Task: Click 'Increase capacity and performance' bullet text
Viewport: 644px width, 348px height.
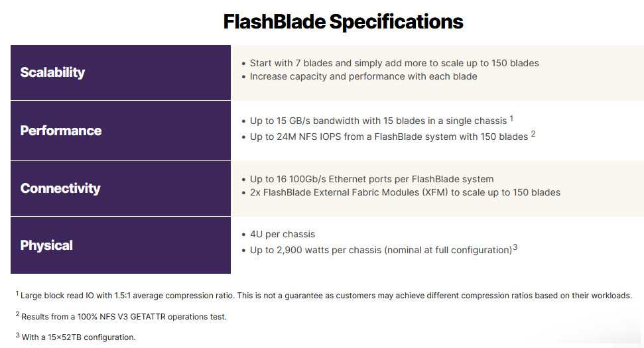Action: (x=363, y=76)
